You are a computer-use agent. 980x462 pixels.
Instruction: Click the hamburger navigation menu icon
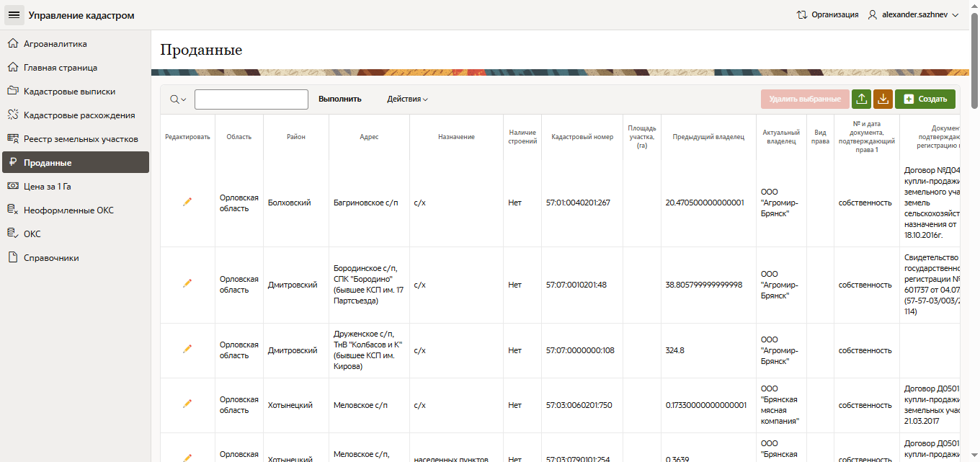(x=14, y=15)
